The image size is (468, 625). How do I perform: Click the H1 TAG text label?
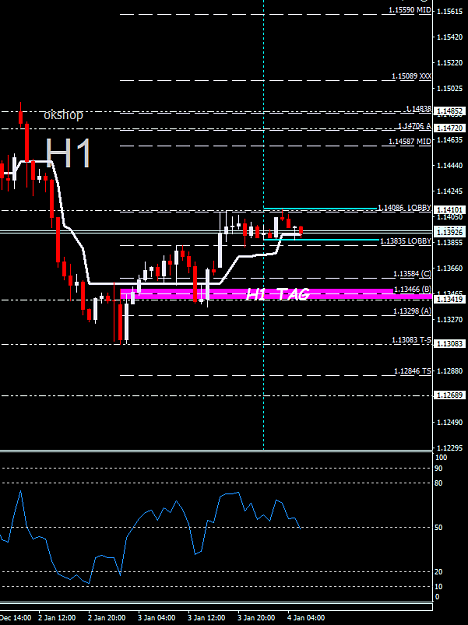277,295
